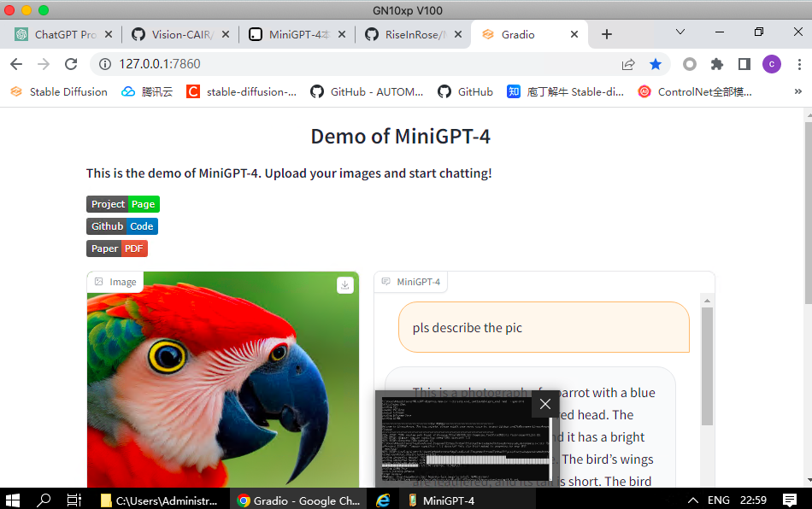Open Chrome three-dot menu
The width and height of the screenshot is (812, 509).
point(799,64)
